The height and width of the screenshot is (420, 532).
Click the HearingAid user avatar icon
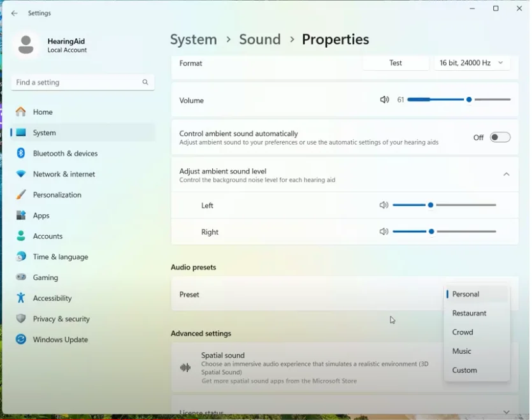coord(25,45)
